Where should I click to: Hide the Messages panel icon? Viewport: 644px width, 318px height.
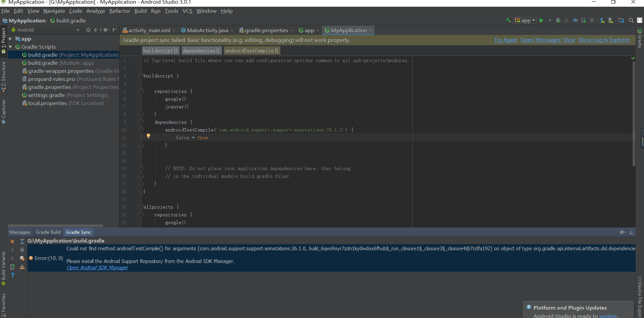pos(631,232)
